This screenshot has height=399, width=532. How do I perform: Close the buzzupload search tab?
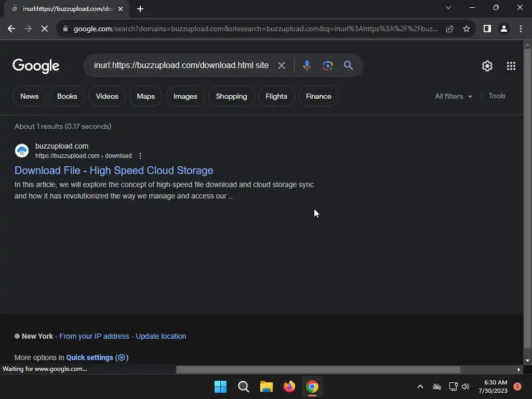click(121, 9)
